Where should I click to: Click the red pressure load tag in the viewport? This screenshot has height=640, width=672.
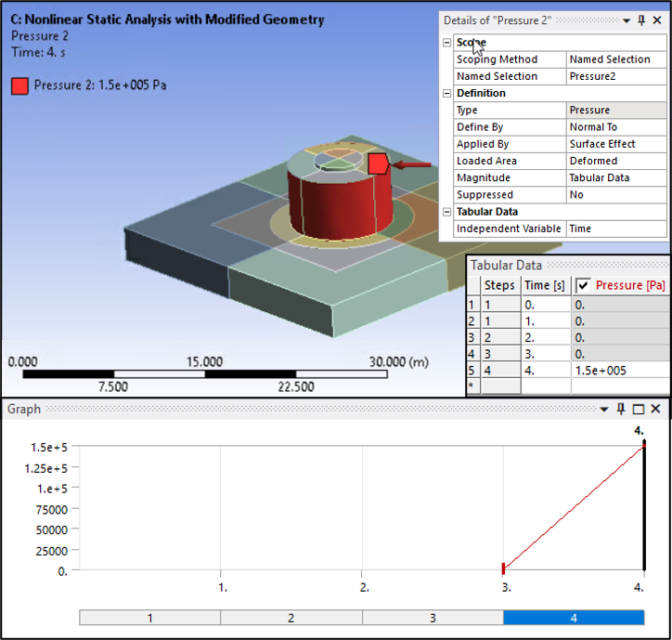click(x=378, y=164)
